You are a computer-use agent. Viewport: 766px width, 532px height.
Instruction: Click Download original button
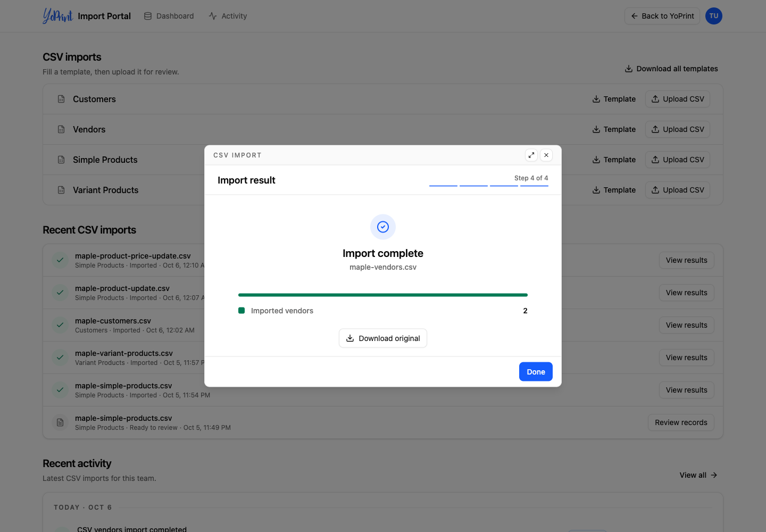pos(383,338)
